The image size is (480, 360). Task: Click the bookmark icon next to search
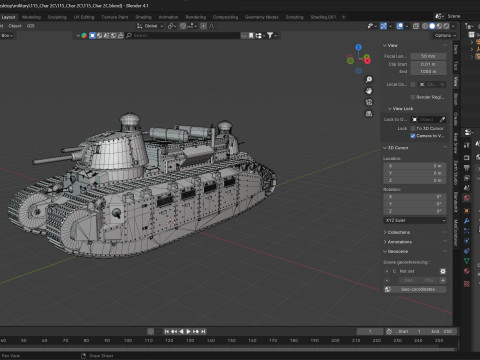251,35
